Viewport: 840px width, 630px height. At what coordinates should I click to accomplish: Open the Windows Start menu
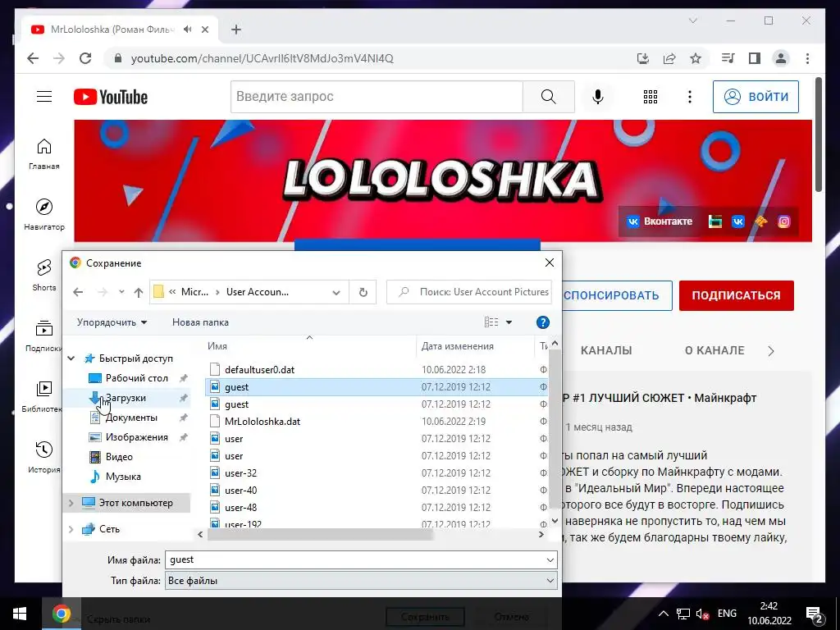(21, 614)
